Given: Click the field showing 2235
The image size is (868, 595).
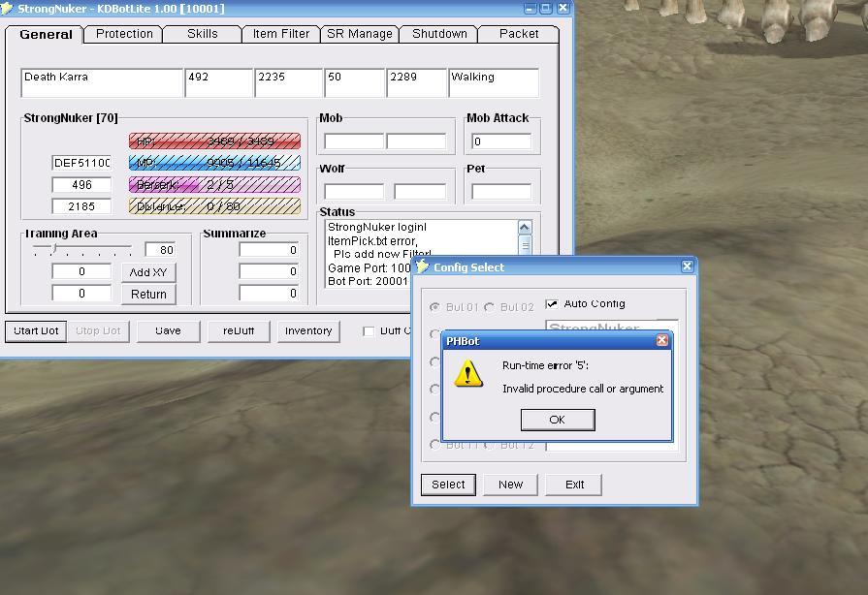Looking at the screenshot, I should (288, 83).
